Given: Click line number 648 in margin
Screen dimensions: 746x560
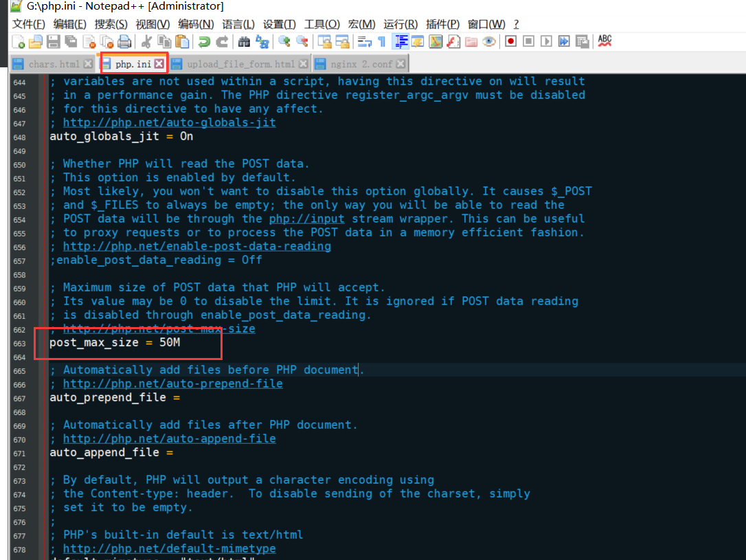Looking at the screenshot, I should click(19, 137).
